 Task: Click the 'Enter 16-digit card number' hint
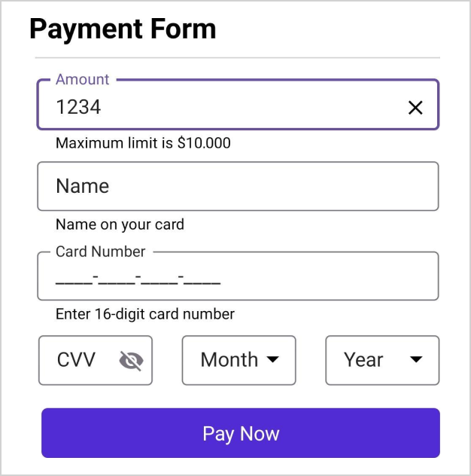click(145, 314)
